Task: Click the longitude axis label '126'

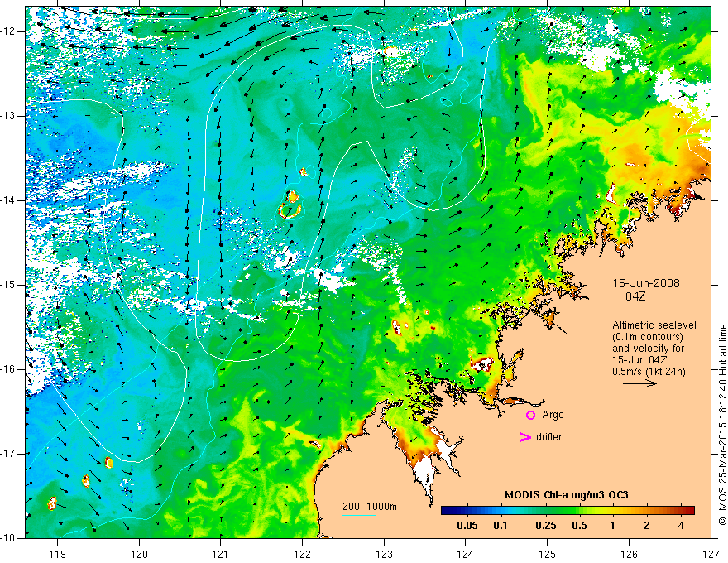Action: click(x=629, y=555)
